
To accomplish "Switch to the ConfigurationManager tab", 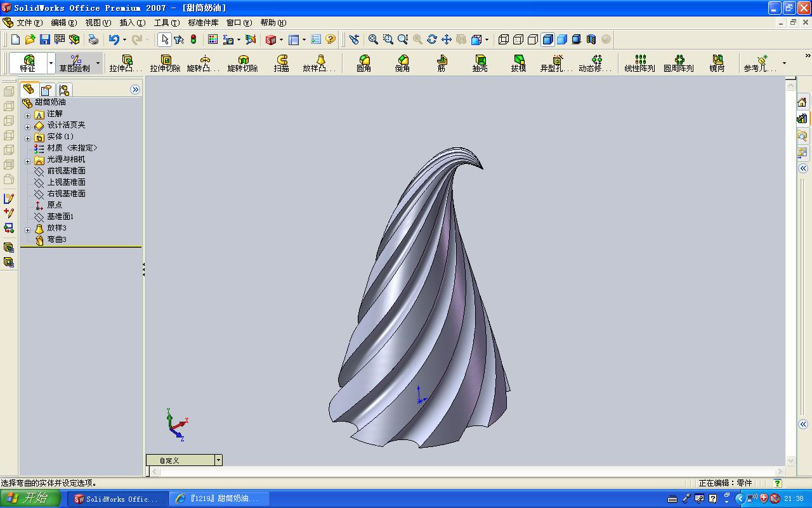I will [x=64, y=90].
